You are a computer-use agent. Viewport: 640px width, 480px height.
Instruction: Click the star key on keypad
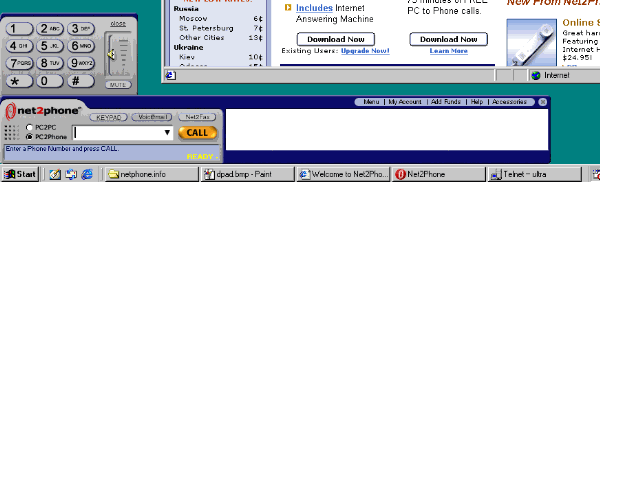[19, 81]
